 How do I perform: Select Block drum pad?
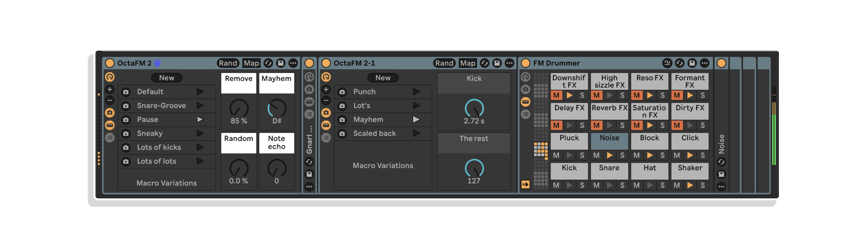click(650, 141)
